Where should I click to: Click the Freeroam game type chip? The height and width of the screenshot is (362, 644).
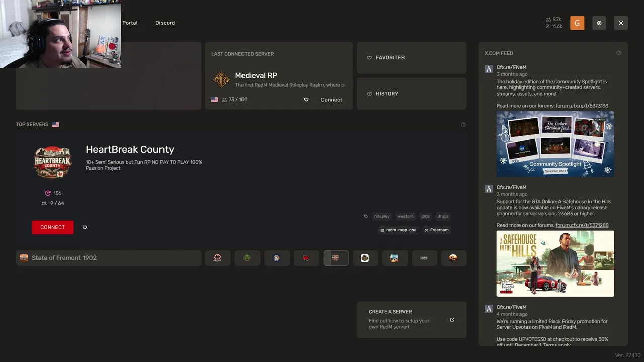click(436, 230)
